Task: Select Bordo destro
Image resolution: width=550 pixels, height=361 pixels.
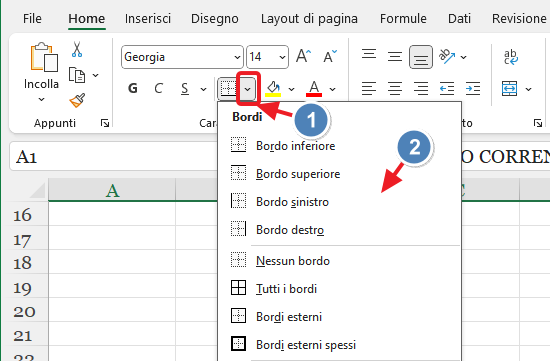Action: pyautogui.click(x=339, y=230)
